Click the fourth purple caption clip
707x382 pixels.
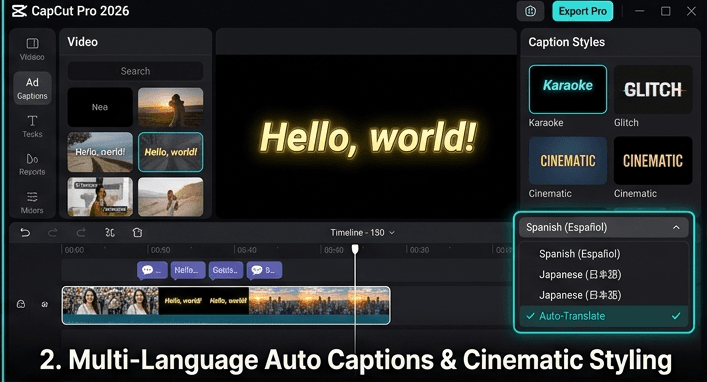click(264, 270)
